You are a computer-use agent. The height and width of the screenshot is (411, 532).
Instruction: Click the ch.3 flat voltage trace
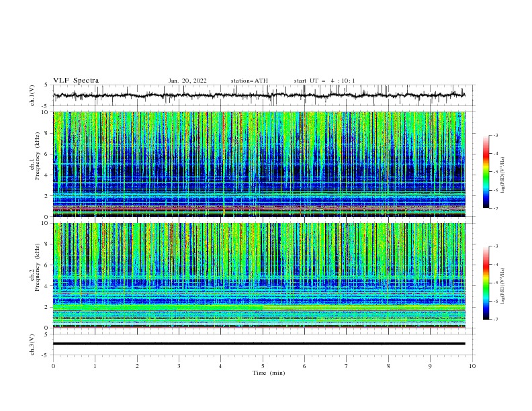click(x=259, y=344)
